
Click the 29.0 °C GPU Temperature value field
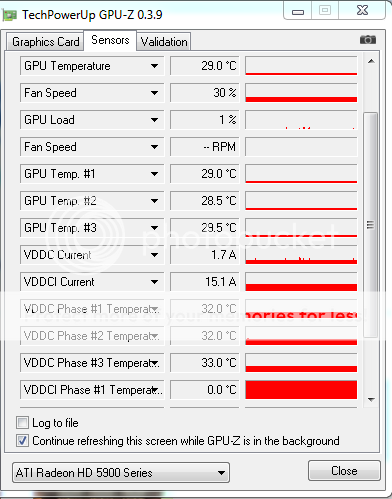pos(205,66)
